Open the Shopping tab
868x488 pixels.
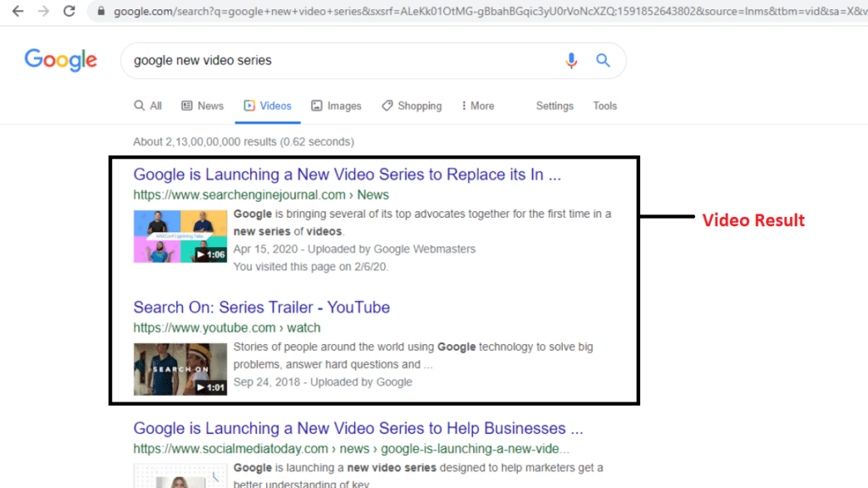tap(412, 106)
